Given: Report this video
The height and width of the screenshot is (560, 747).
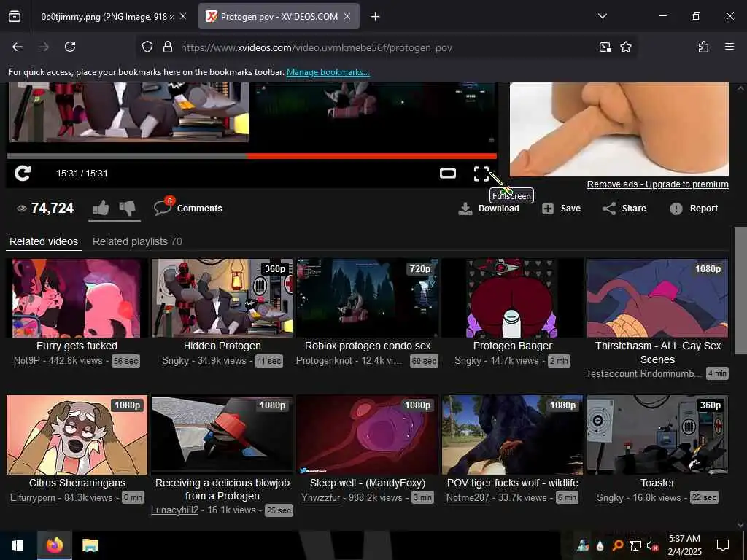Looking at the screenshot, I should tap(694, 209).
